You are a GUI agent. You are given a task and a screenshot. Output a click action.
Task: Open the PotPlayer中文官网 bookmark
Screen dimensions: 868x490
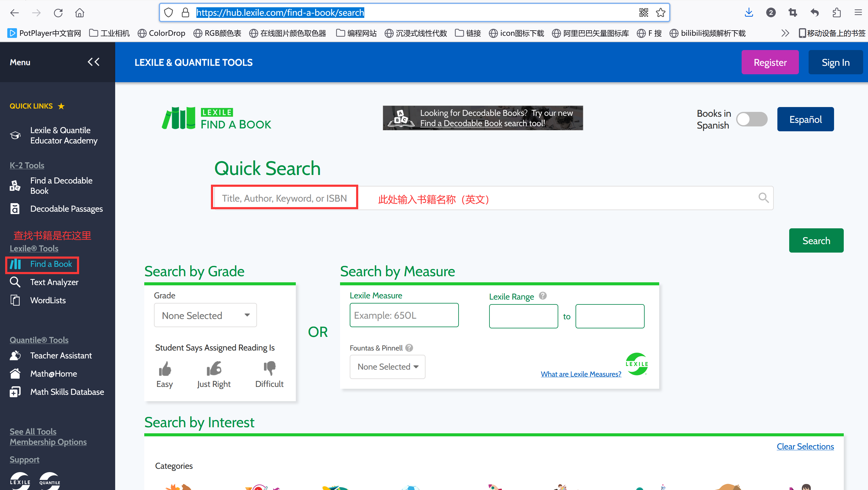[45, 33]
